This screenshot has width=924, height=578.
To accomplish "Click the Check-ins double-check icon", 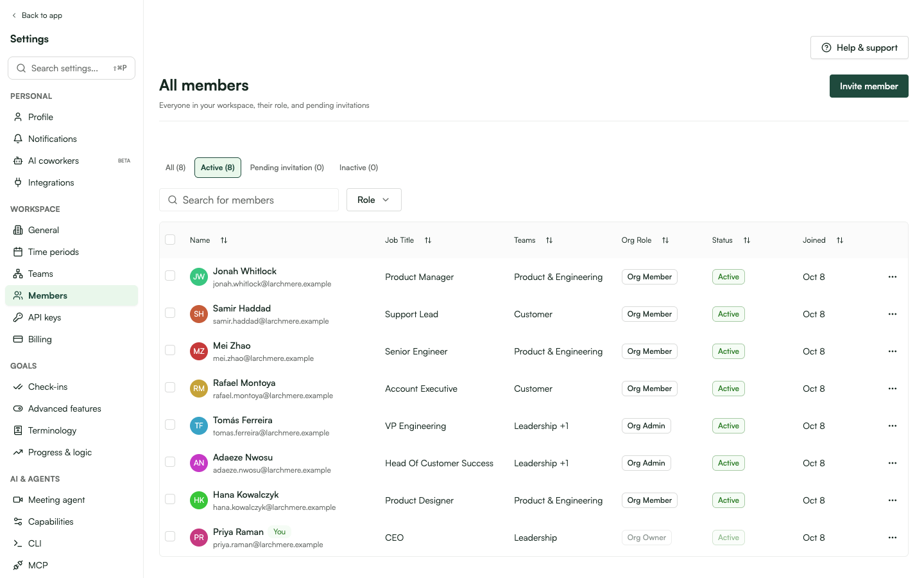I will click(18, 387).
